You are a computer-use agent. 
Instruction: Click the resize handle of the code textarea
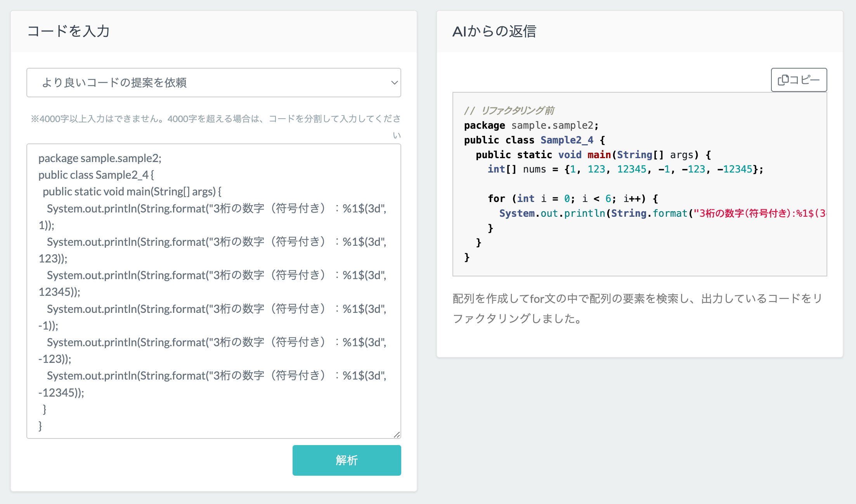point(397,435)
